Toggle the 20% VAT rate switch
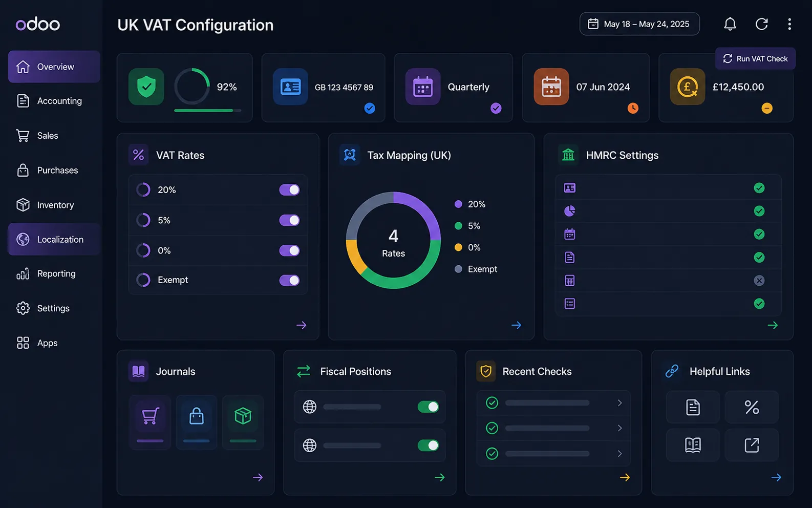The width and height of the screenshot is (812, 508). point(289,190)
